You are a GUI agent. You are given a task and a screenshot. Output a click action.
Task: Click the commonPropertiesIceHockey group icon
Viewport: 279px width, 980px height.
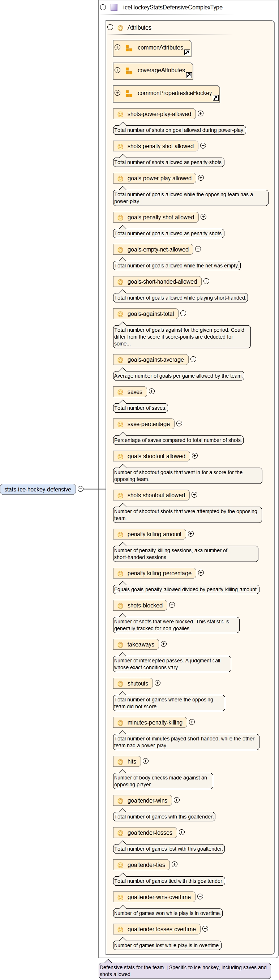(x=129, y=94)
